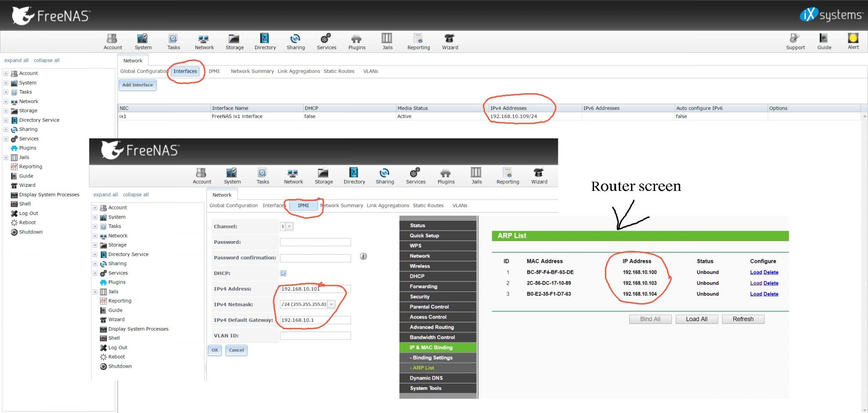The image size is (868, 413).
Task: Open Binding Settings in the router menu
Action: [438, 358]
